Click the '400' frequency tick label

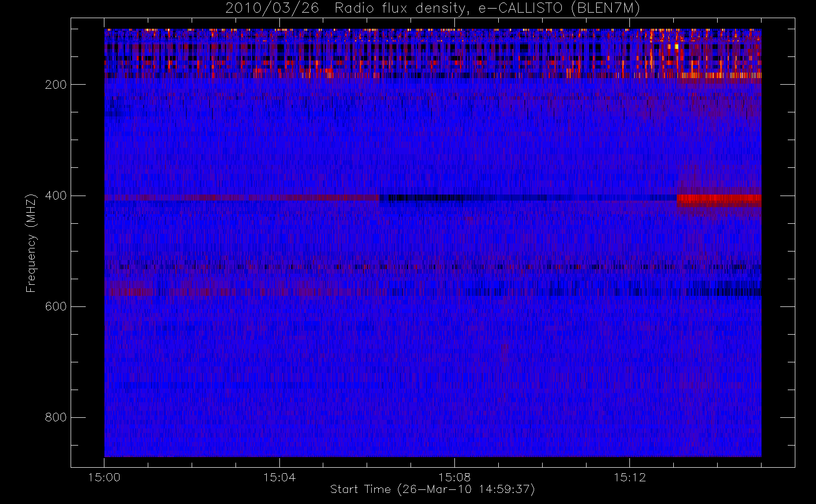[x=56, y=196]
